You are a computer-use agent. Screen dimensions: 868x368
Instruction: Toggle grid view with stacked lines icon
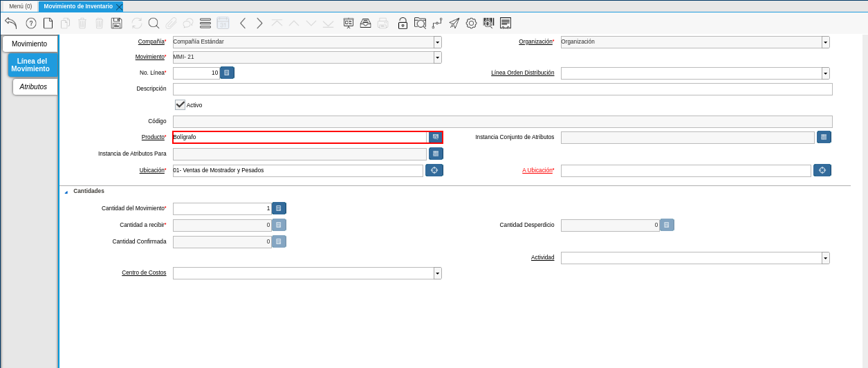pos(205,23)
